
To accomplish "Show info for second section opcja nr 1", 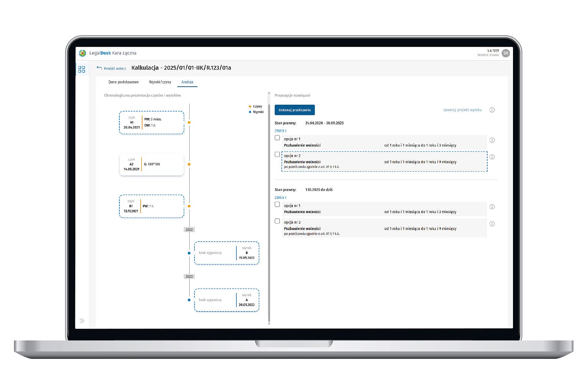I will [492, 207].
